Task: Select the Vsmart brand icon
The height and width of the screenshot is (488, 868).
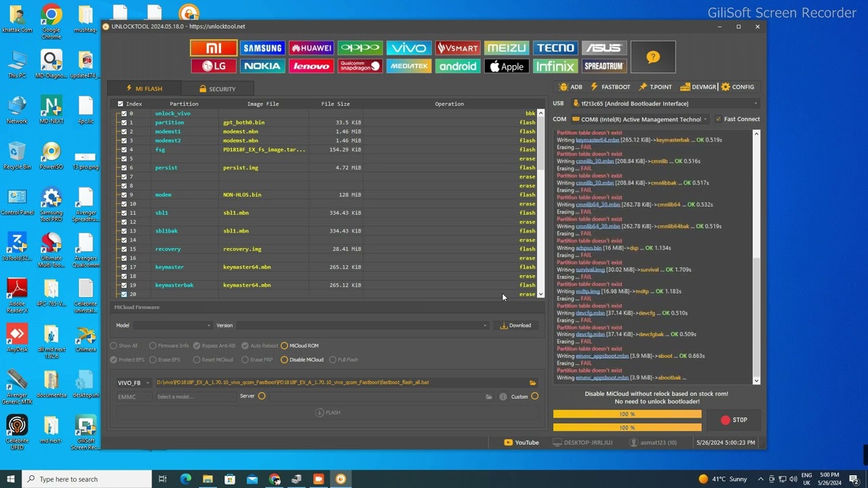Action: [458, 48]
